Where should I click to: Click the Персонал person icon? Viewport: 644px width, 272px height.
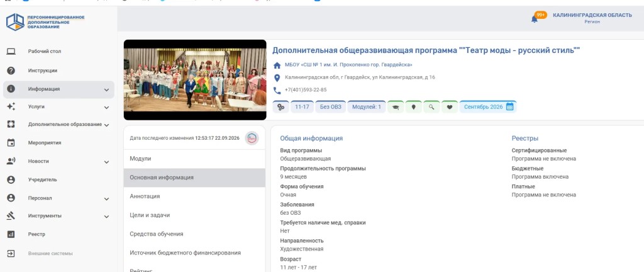coord(11,198)
